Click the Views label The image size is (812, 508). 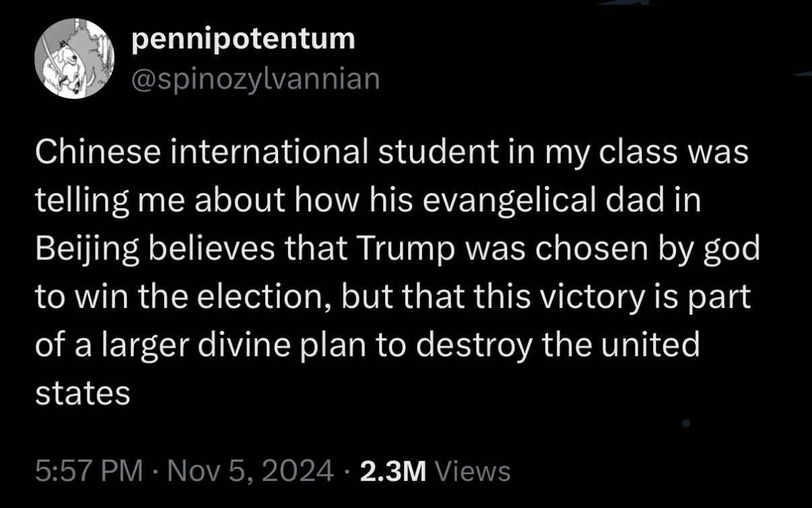472,470
